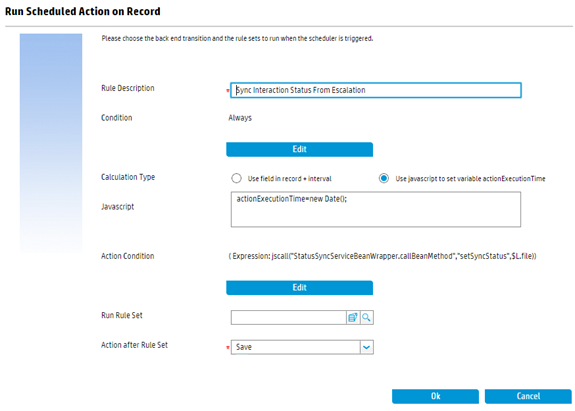Viewport: 575px width, 411px height.
Task: Click Edit button under Condition
Action: (x=300, y=149)
